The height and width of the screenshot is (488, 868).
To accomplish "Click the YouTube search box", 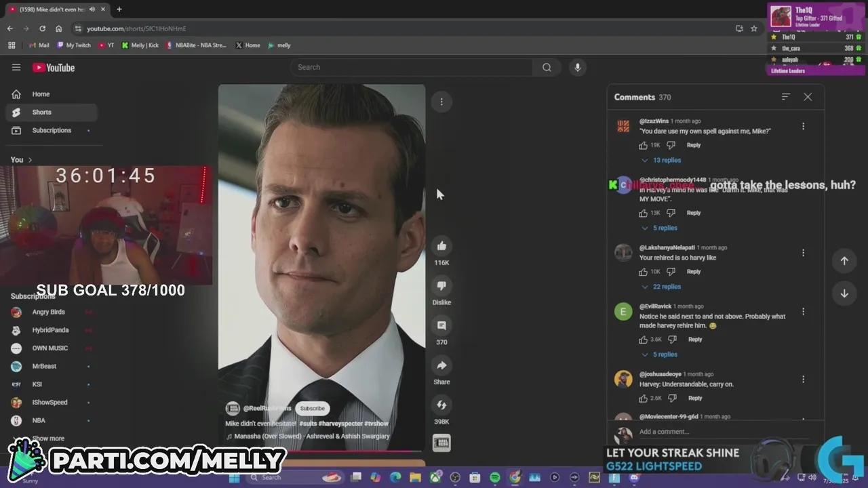I will point(412,67).
